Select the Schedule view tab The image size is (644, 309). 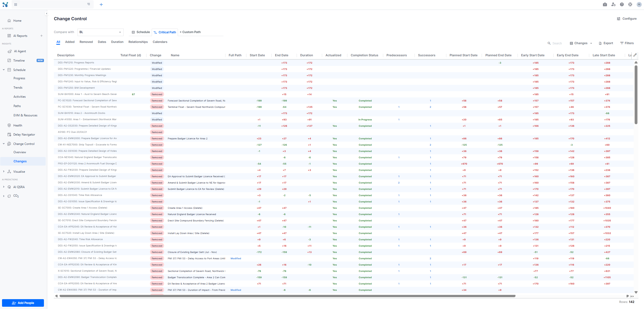tap(141, 32)
